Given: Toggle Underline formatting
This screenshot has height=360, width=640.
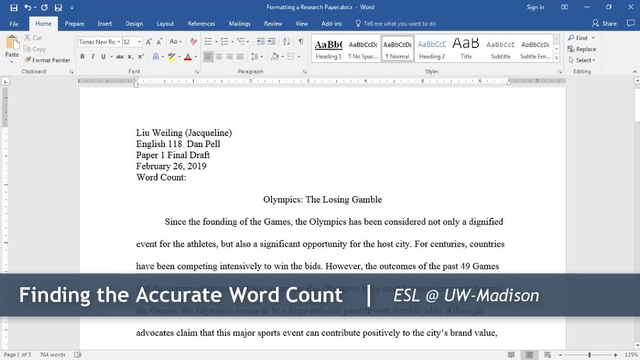Looking at the screenshot, I should (x=103, y=57).
